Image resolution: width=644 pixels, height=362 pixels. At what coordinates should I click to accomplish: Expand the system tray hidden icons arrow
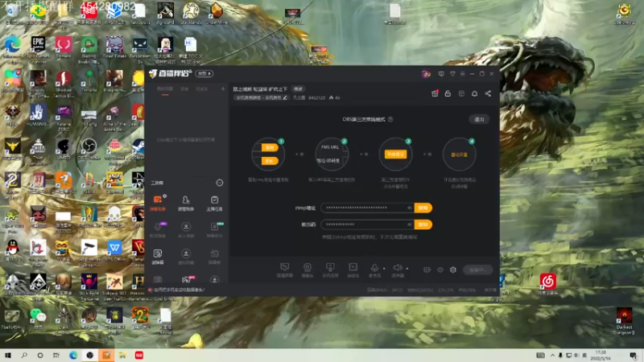click(x=552, y=355)
